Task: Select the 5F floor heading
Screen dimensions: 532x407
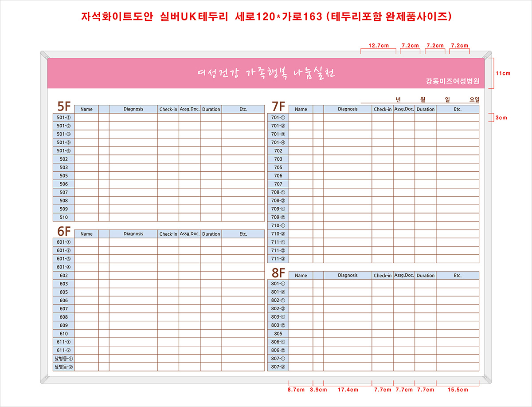Action: coord(64,107)
